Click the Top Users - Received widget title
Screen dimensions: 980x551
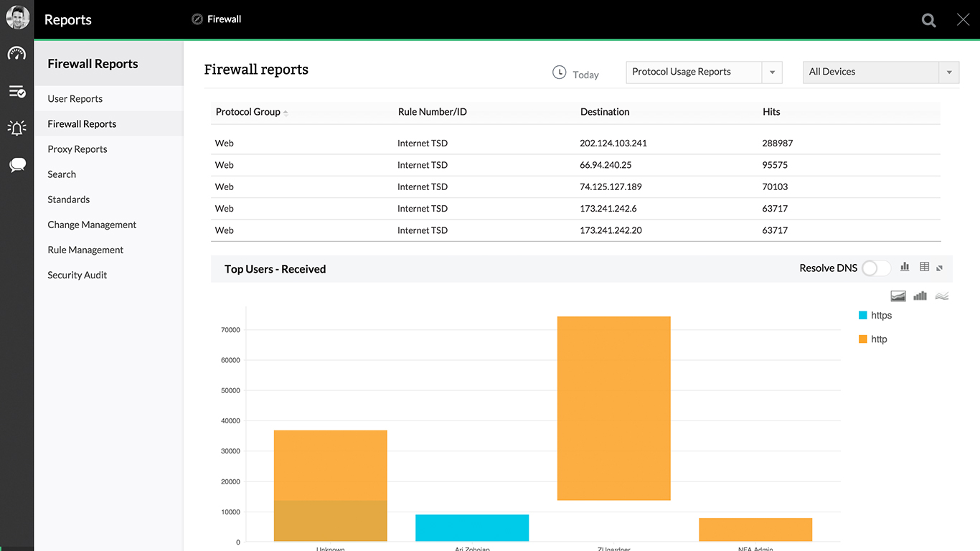pos(275,269)
